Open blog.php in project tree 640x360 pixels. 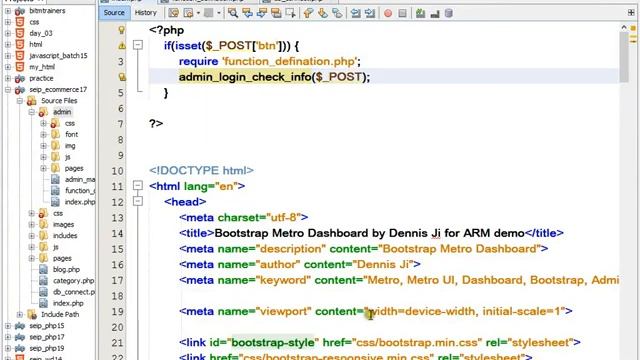click(x=66, y=269)
